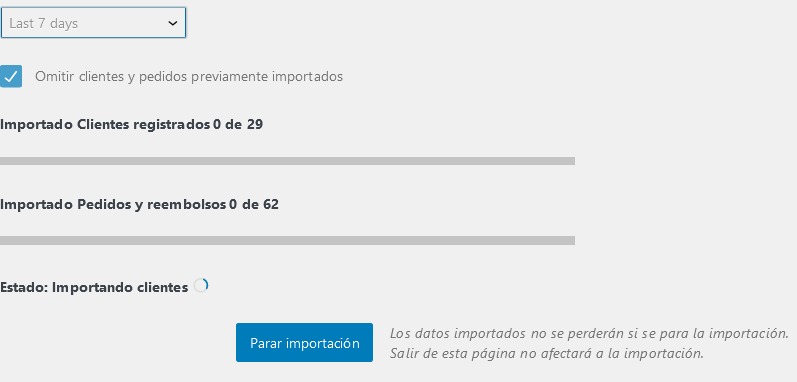Click the Pedidos y reembolsos progress bar
This screenshot has width=797, height=382.
click(x=287, y=241)
